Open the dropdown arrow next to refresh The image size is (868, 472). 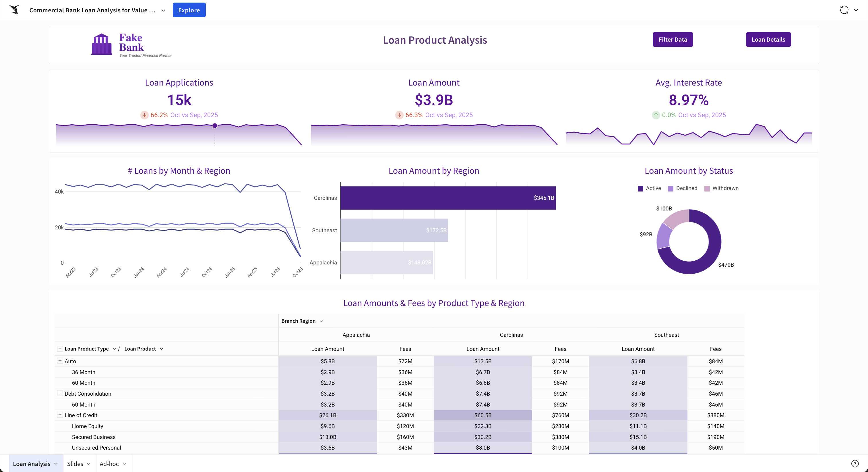tap(856, 10)
